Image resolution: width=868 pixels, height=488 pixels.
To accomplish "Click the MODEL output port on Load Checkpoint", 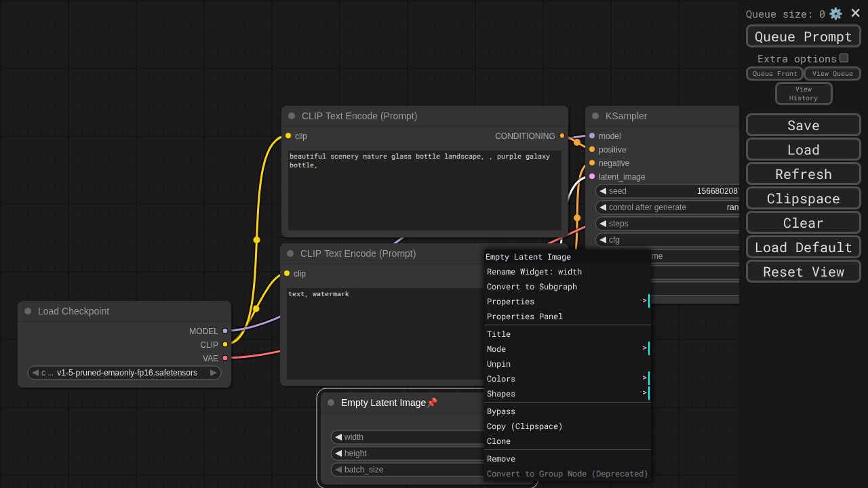I will coord(225,331).
